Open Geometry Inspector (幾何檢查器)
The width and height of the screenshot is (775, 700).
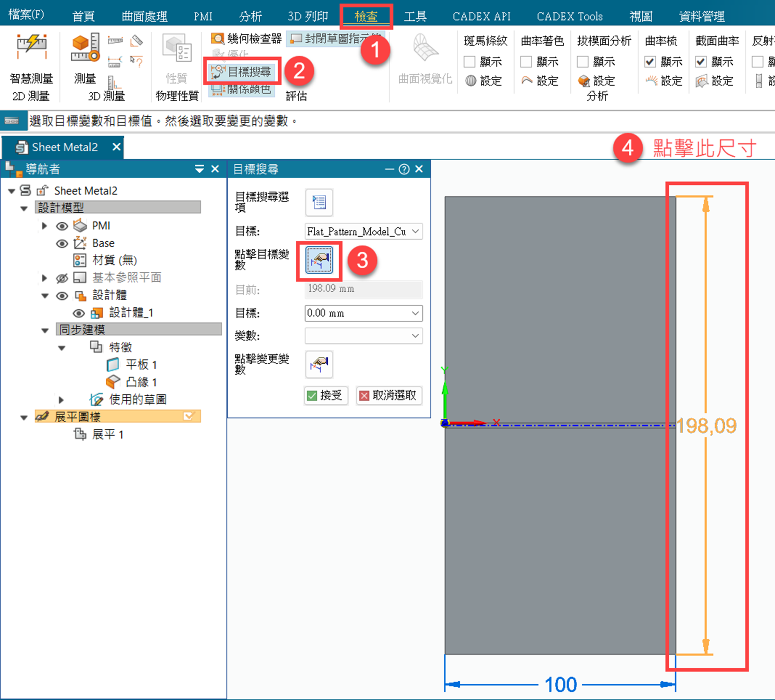pyautogui.click(x=246, y=38)
